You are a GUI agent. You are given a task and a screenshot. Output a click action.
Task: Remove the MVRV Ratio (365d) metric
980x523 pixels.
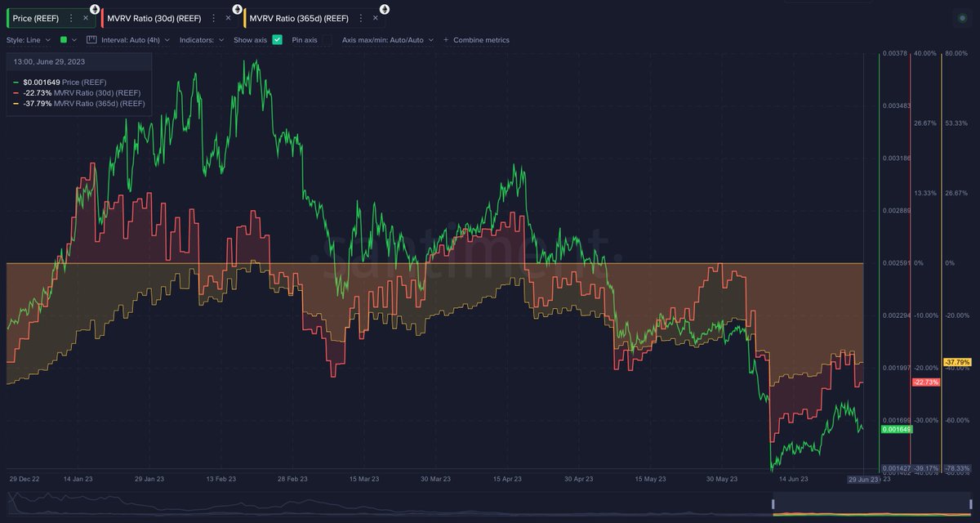coord(375,17)
